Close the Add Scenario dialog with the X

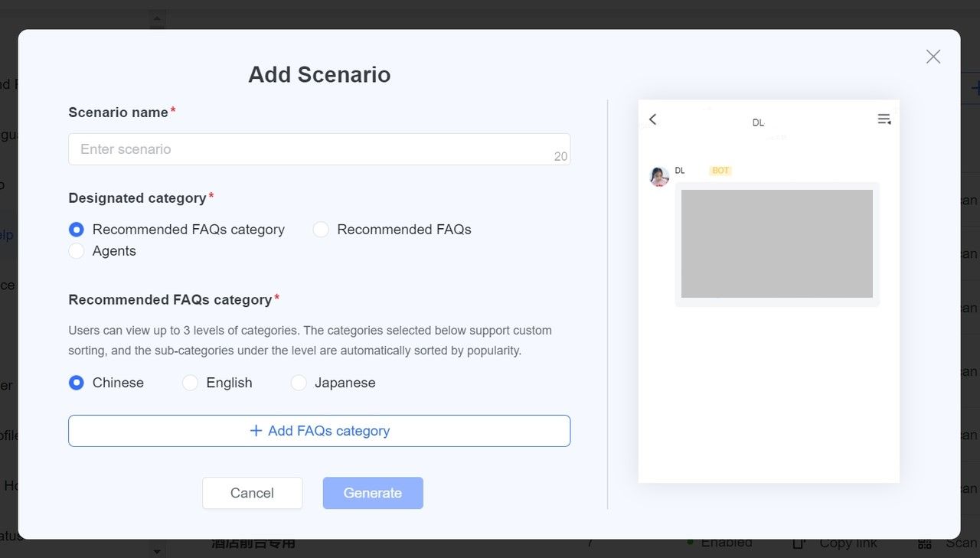tap(933, 57)
